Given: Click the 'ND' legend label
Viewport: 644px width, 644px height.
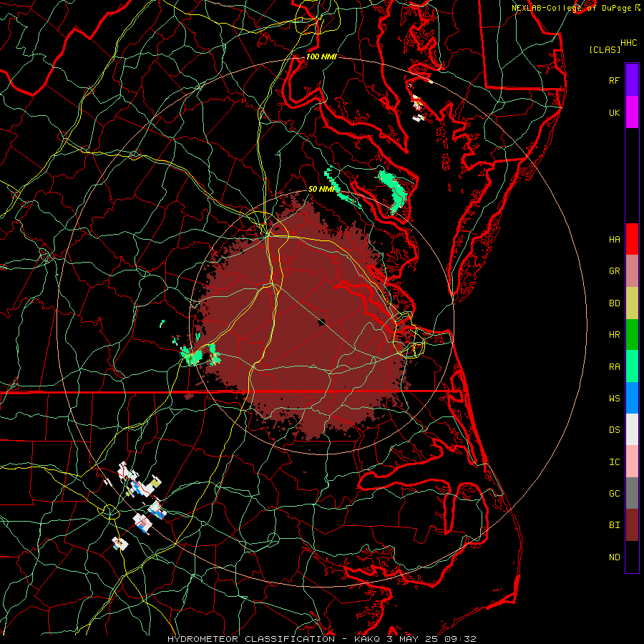Looking at the screenshot, I should click(614, 557).
